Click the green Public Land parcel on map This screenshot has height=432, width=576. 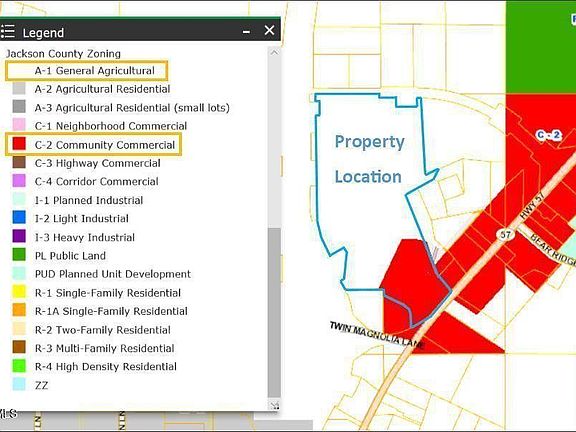point(541,48)
